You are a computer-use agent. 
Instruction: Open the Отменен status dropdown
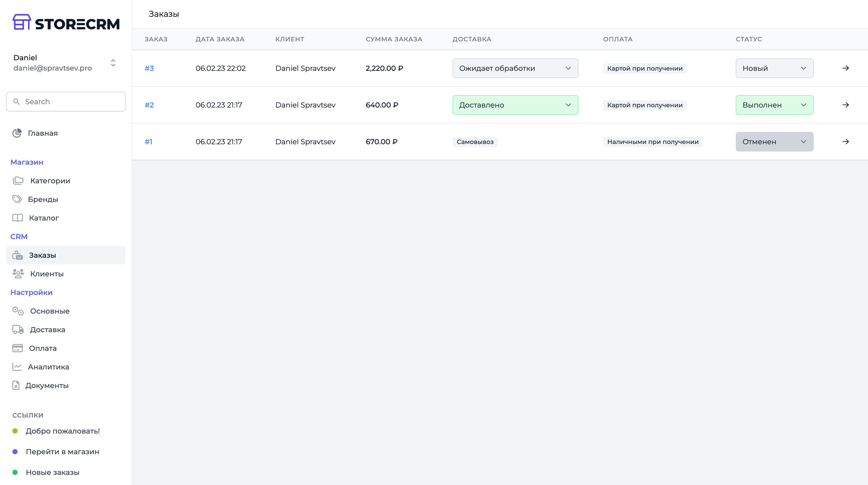pyautogui.click(x=774, y=142)
